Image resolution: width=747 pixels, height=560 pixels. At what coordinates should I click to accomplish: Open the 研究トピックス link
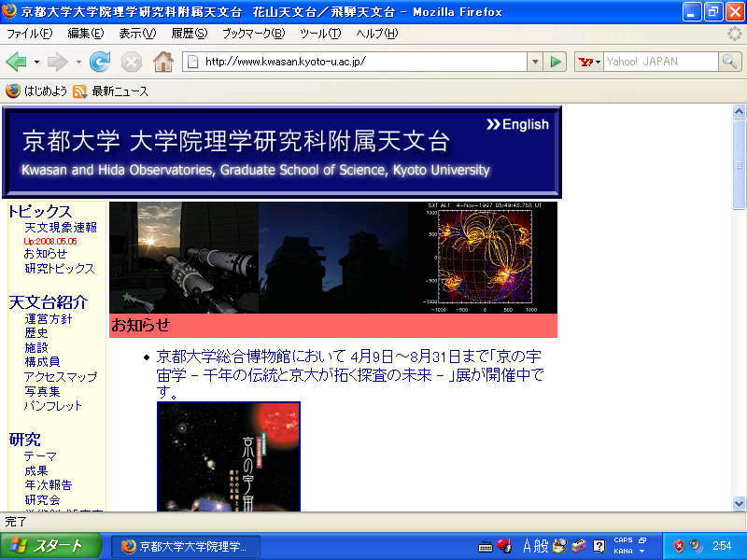[x=60, y=269]
